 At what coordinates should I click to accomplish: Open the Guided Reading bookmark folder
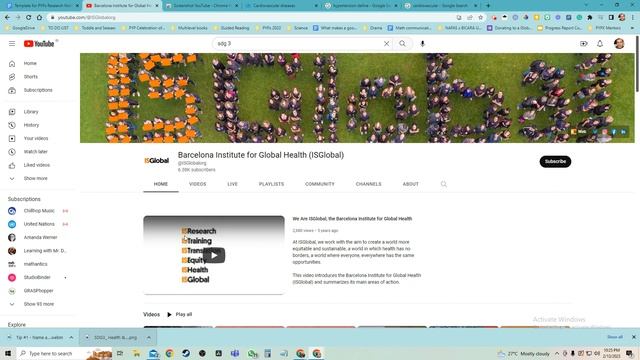[231, 28]
